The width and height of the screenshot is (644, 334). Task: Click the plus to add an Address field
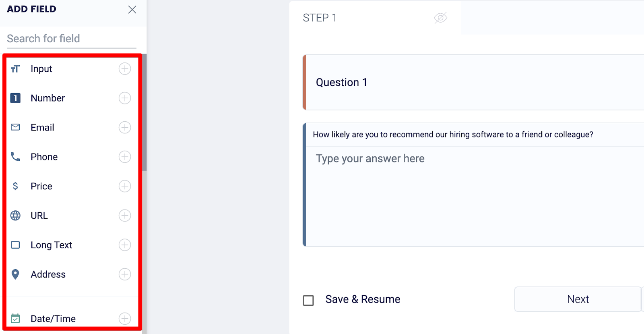125,274
